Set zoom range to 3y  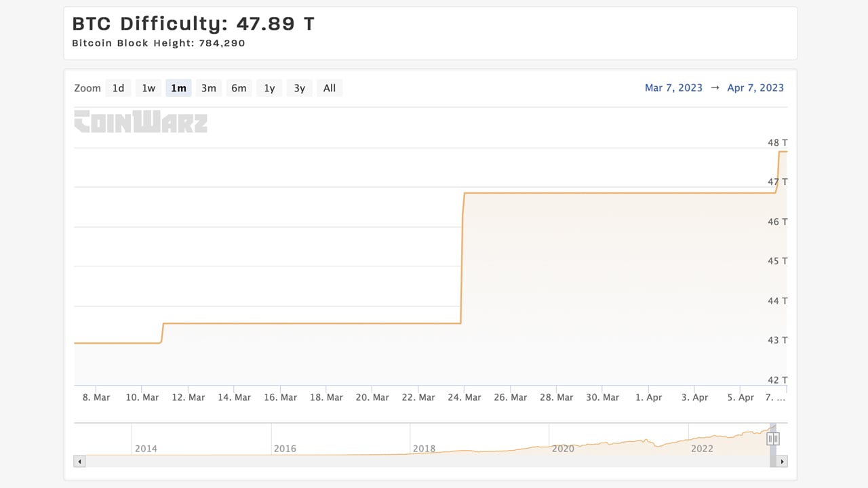(299, 88)
